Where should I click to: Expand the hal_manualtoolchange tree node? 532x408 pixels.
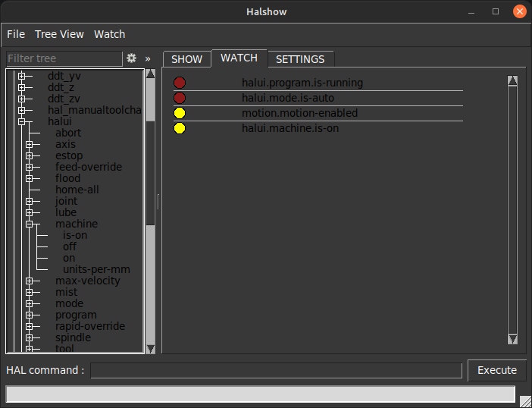22,110
